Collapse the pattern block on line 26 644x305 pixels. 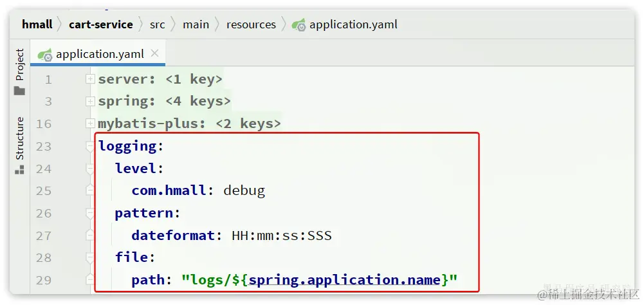[x=90, y=214]
